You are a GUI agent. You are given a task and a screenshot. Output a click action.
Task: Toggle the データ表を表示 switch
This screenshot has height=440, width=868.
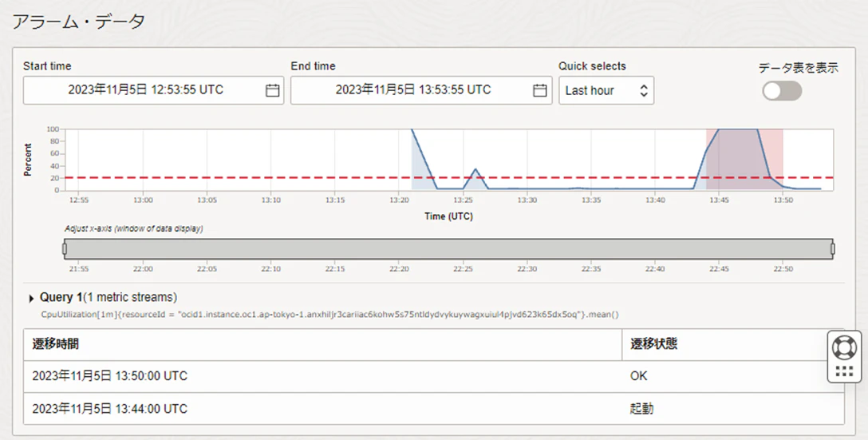point(782,91)
